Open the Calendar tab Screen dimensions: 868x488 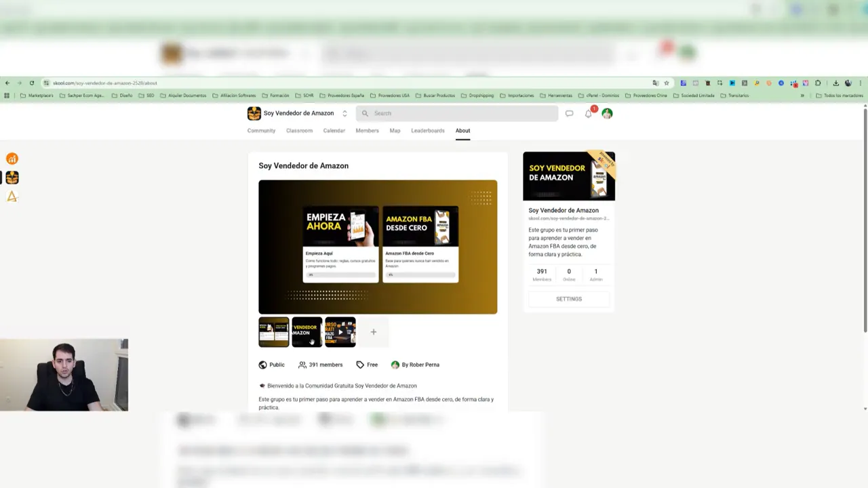pos(334,131)
